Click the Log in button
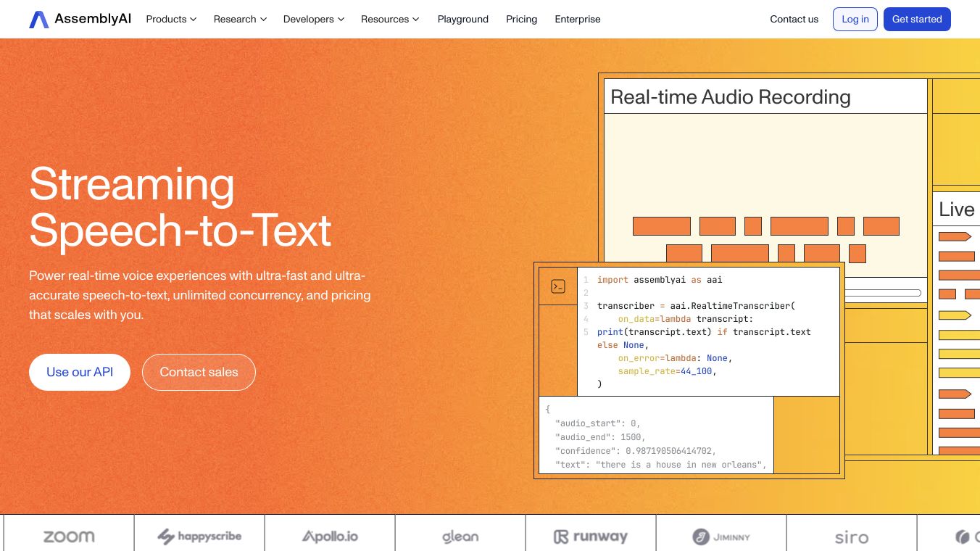Image resolution: width=980 pixels, height=551 pixels. pos(855,19)
